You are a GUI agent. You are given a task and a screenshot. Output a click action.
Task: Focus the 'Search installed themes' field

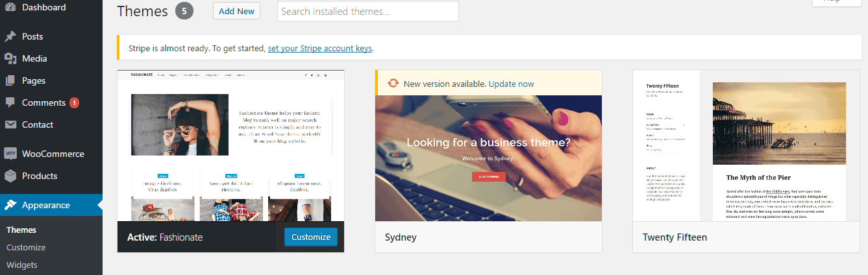367,11
